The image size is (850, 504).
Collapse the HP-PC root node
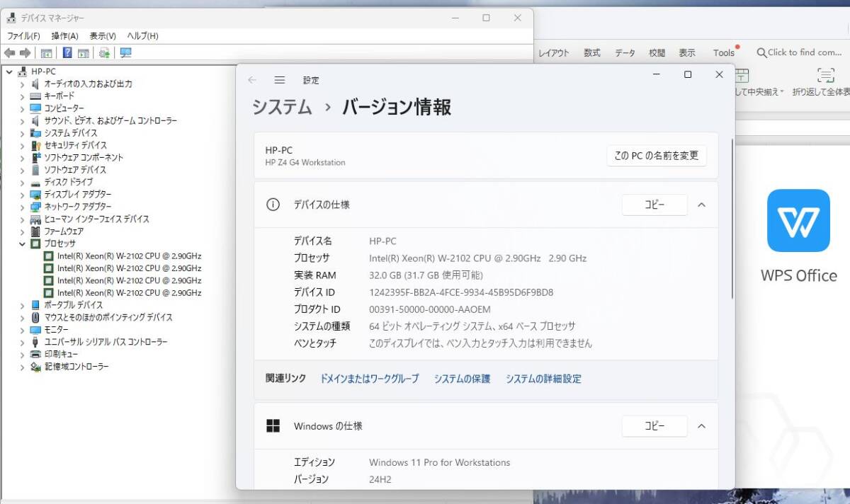coord(8,71)
